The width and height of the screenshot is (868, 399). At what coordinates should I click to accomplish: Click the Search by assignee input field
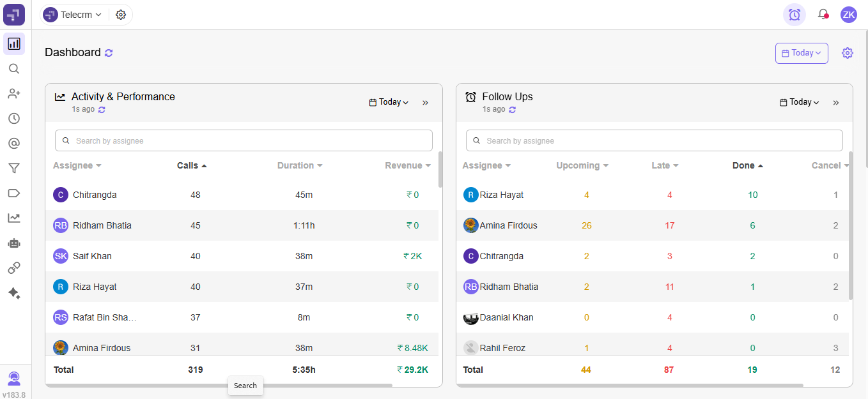243,140
